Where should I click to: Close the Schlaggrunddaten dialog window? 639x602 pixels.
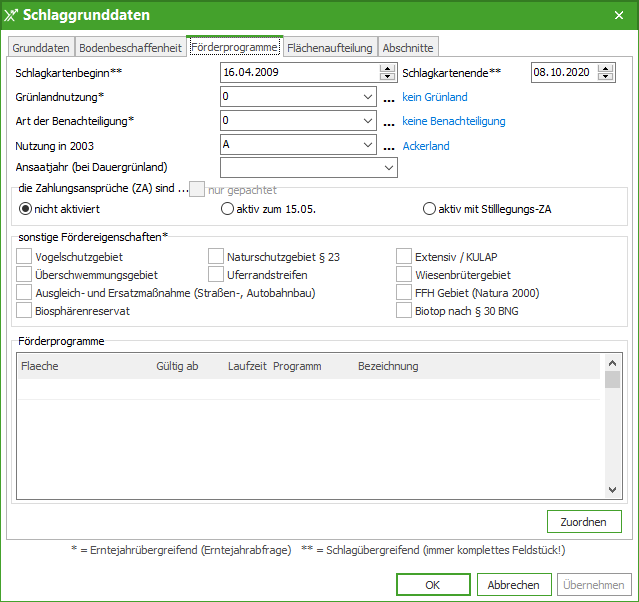617,15
